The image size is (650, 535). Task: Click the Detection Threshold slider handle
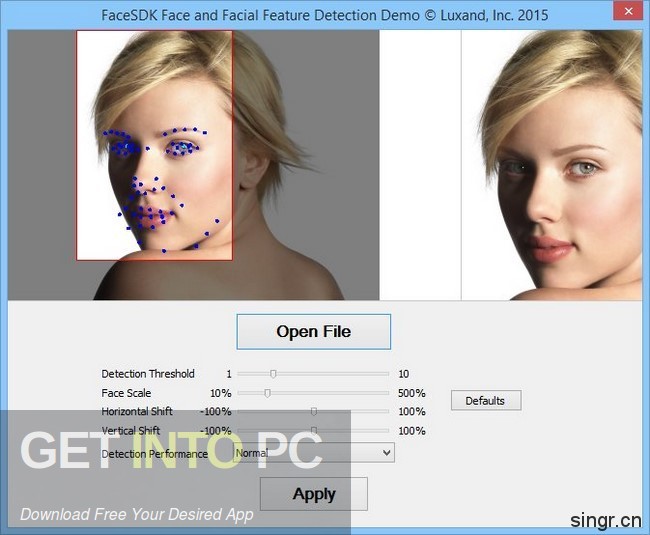tap(273, 374)
